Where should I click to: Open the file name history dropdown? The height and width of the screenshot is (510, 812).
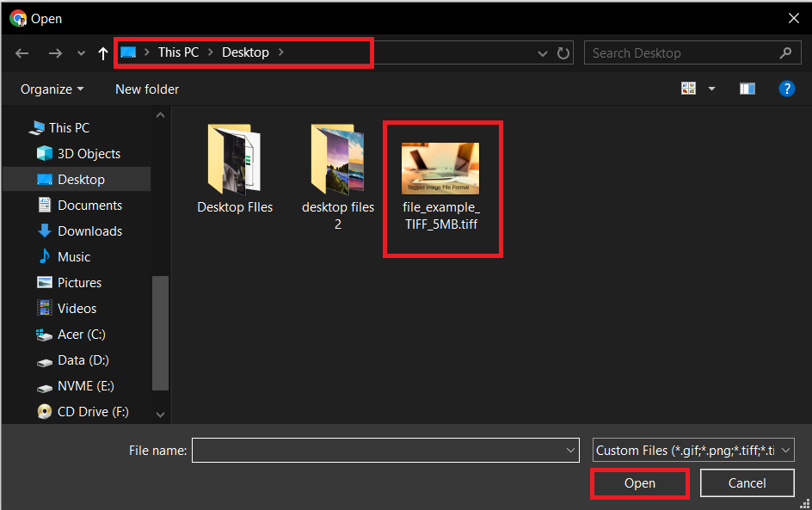pyautogui.click(x=569, y=450)
